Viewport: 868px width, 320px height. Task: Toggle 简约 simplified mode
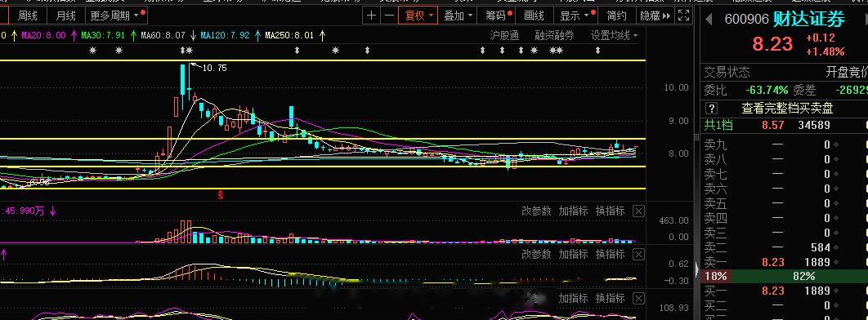click(x=617, y=16)
